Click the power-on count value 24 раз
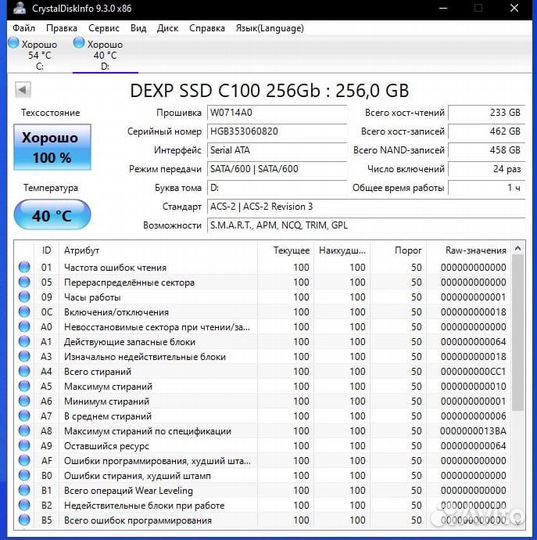Screen dimensions: 537x540 (x=487, y=169)
